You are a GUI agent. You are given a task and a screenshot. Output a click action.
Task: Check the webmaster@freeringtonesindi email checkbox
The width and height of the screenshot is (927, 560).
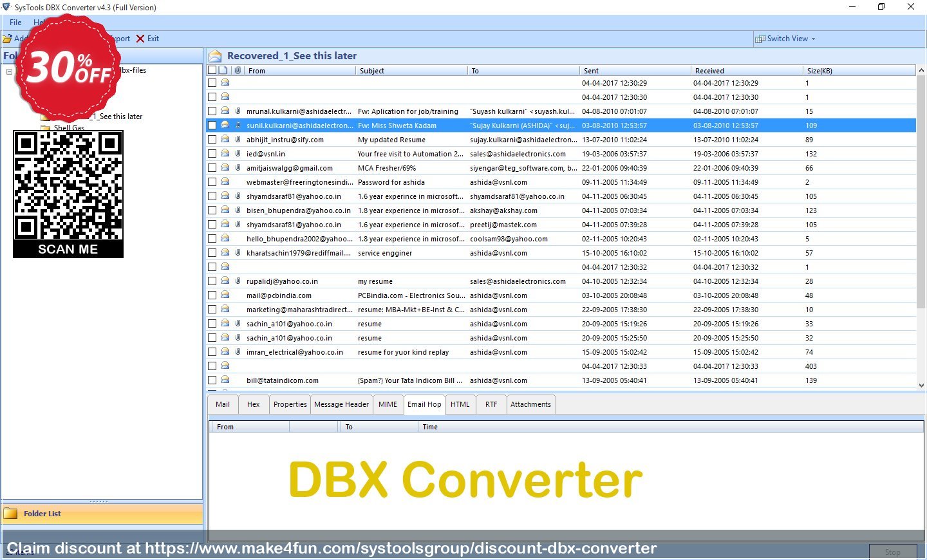(x=212, y=182)
